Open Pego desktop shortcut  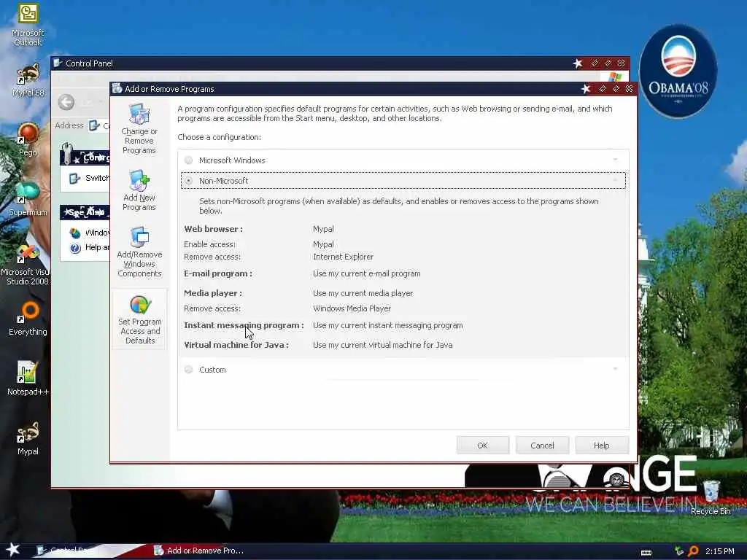[28, 139]
